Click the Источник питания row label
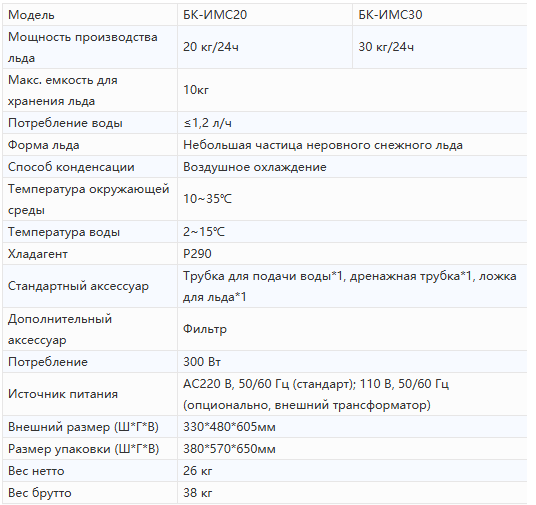536x505 pixels. pyautogui.click(x=63, y=394)
